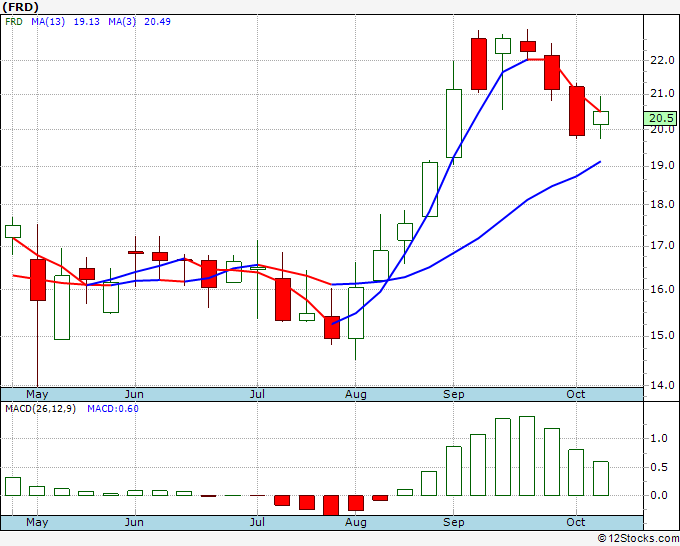The width and height of the screenshot is (680, 546).
Task: Select Aug on the price chart date axis
Action: 356,394
